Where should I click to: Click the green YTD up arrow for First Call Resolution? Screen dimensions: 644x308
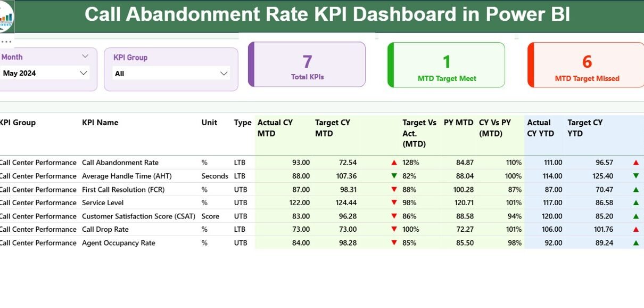point(636,190)
